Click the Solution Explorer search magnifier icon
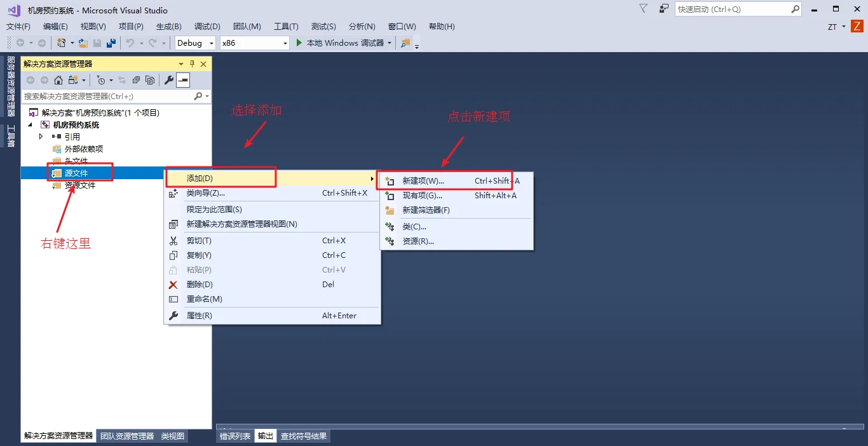868x446 pixels. pos(198,96)
